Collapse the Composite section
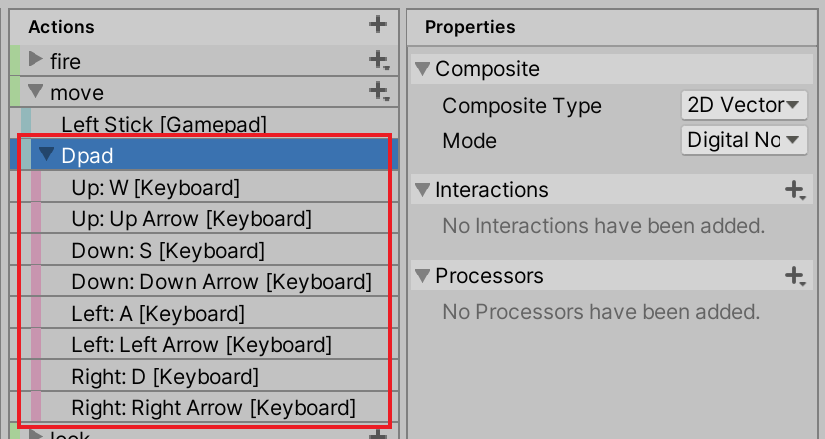The width and height of the screenshot is (825, 439). [423, 69]
